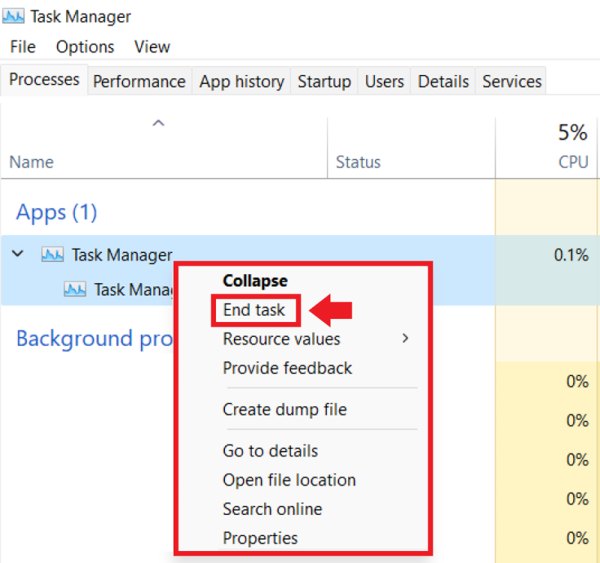Image resolution: width=600 pixels, height=563 pixels.
Task: Sort processes by CPU column header
Action: 573,162
